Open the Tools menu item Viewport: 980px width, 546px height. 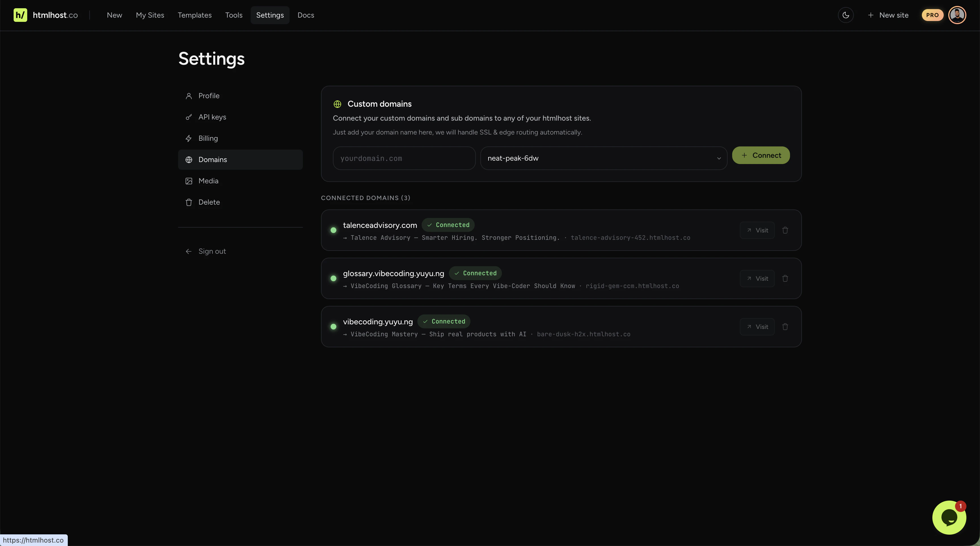pos(234,15)
